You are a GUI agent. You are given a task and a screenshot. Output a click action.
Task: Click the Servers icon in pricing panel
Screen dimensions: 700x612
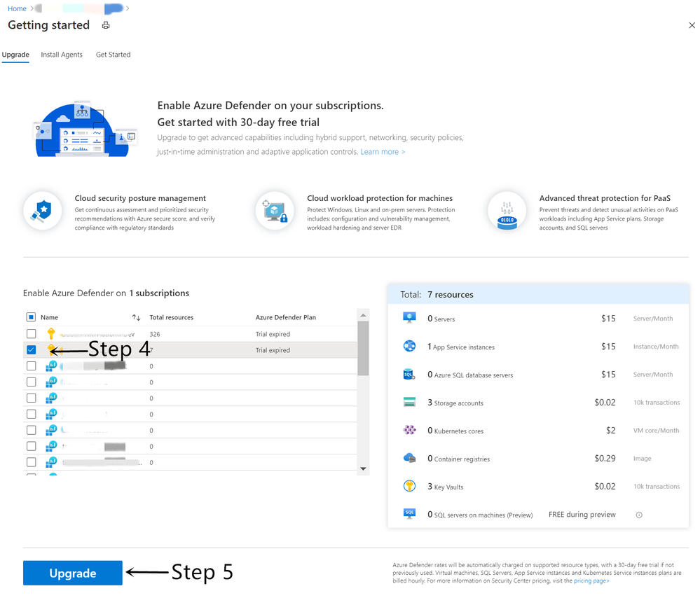coord(409,318)
